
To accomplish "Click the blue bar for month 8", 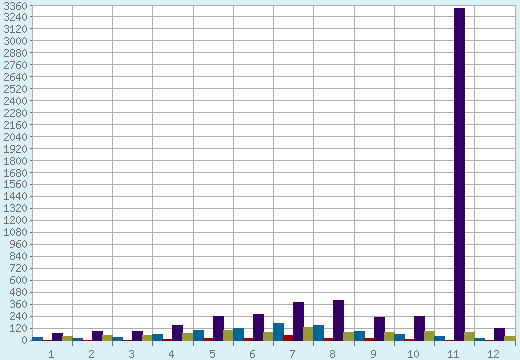I will point(318,333).
